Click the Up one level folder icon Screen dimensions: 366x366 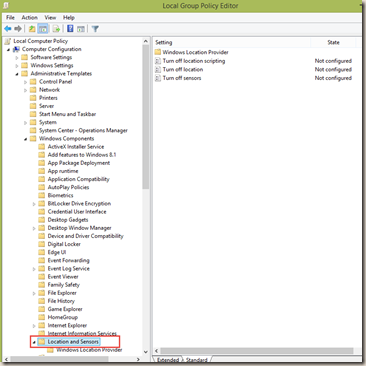[32, 29]
